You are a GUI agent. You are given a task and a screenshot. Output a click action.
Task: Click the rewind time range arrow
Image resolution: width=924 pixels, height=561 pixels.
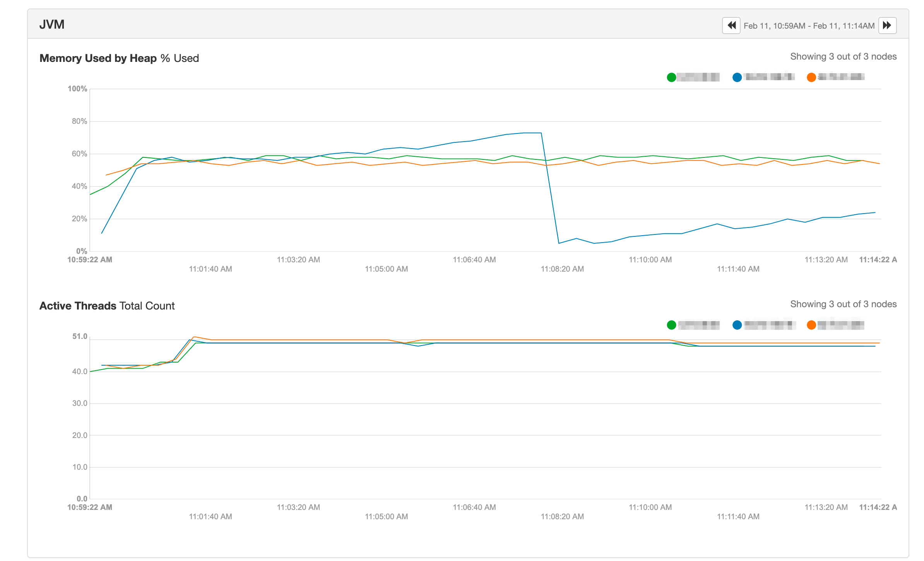tap(731, 26)
